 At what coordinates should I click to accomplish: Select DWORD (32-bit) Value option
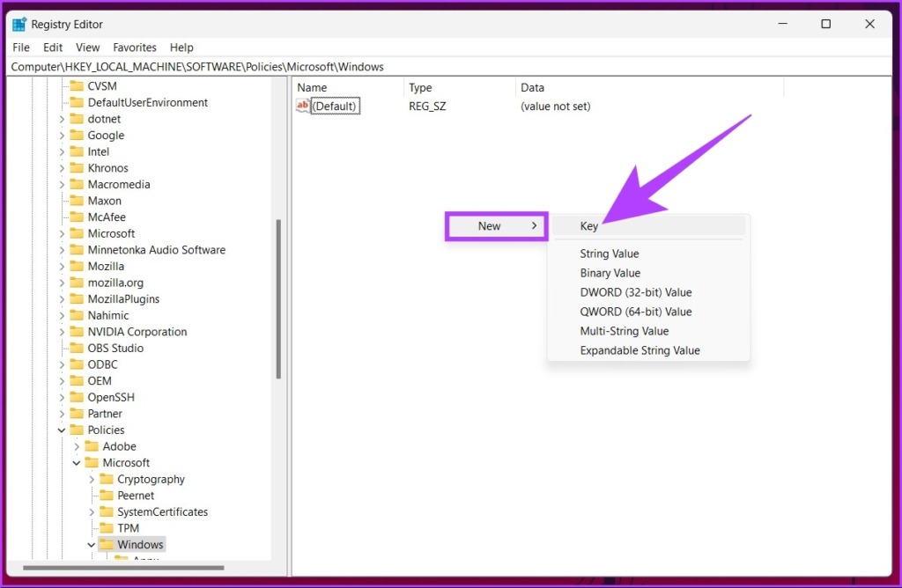click(x=635, y=292)
